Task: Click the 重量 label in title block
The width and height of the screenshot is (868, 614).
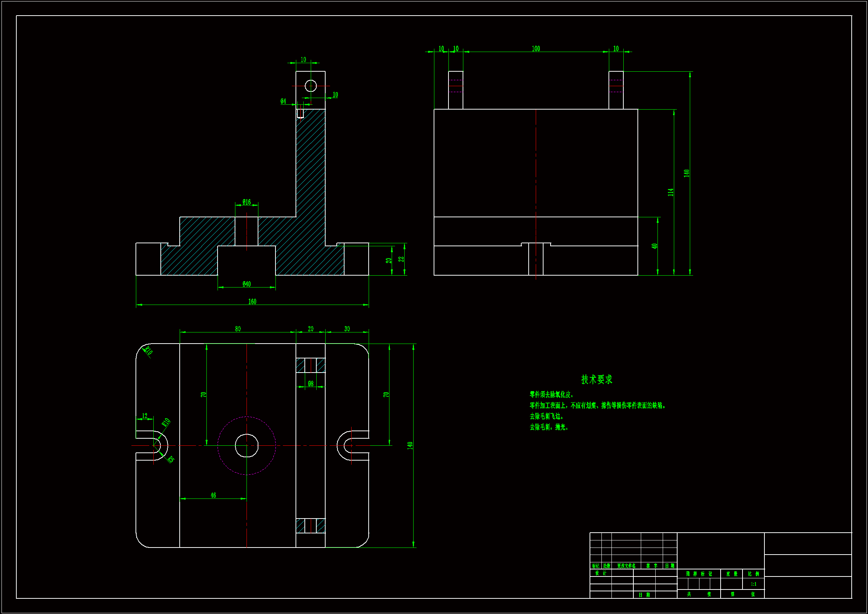Action: tap(731, 574)
